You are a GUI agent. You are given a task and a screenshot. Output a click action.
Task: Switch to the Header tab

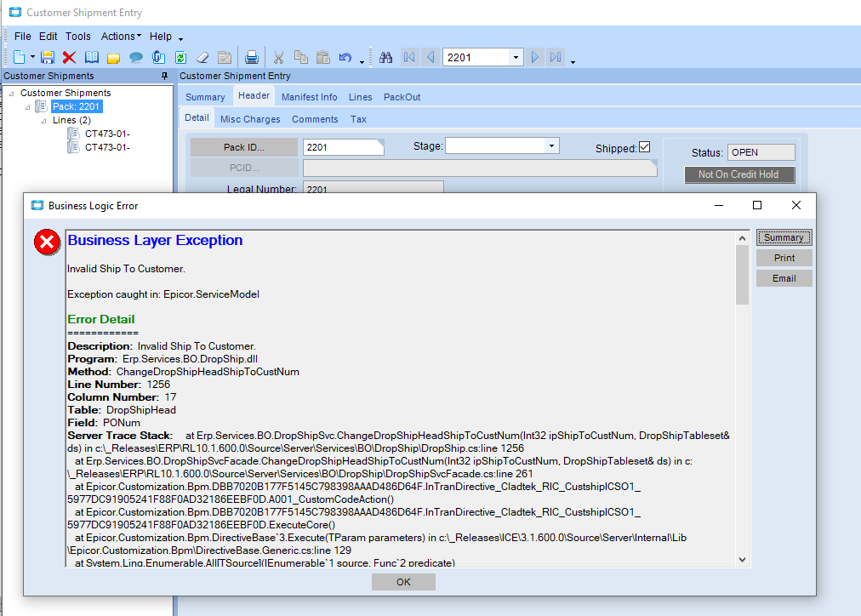coord(254,95)
